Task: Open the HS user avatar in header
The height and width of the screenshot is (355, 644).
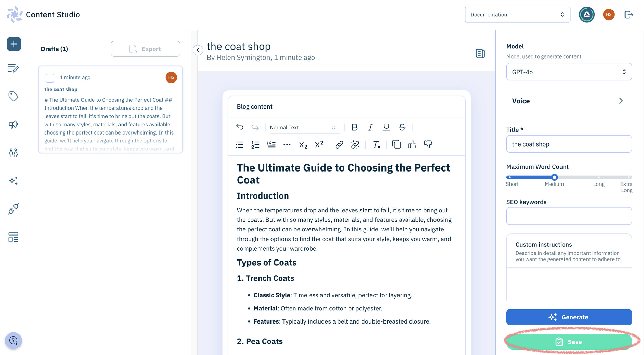Action: pos(608,15)
